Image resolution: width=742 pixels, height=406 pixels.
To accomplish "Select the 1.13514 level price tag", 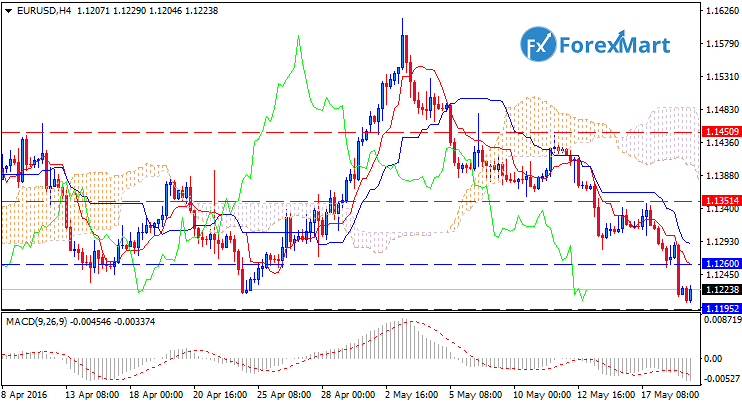I will 719,201.
